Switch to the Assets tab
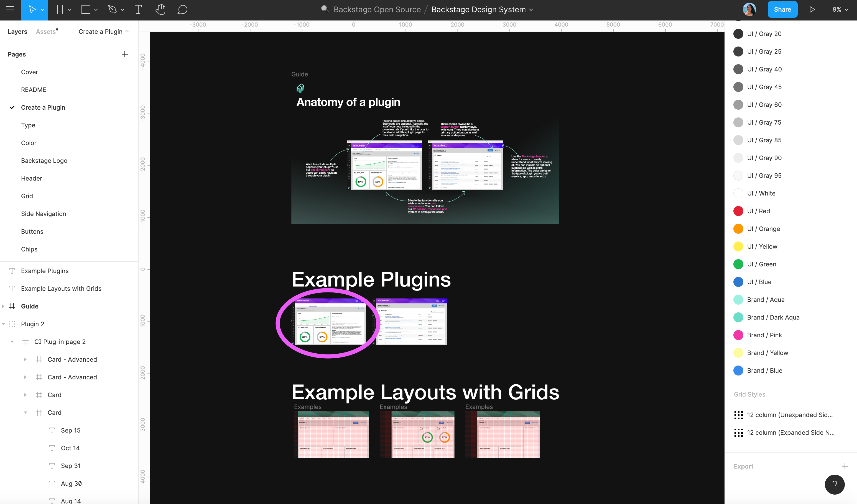857x504 pixels. click(45, 32)
